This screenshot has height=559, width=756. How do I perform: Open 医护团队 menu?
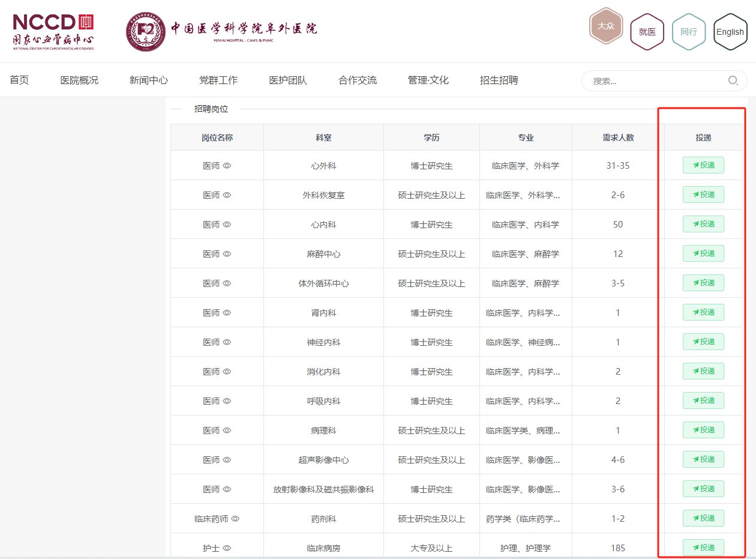288,80
